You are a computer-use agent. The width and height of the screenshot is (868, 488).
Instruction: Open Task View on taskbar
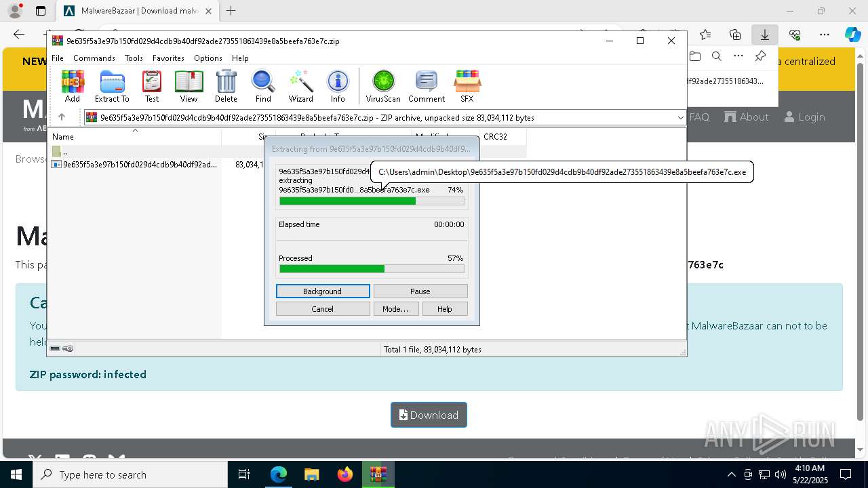point(244,474)
